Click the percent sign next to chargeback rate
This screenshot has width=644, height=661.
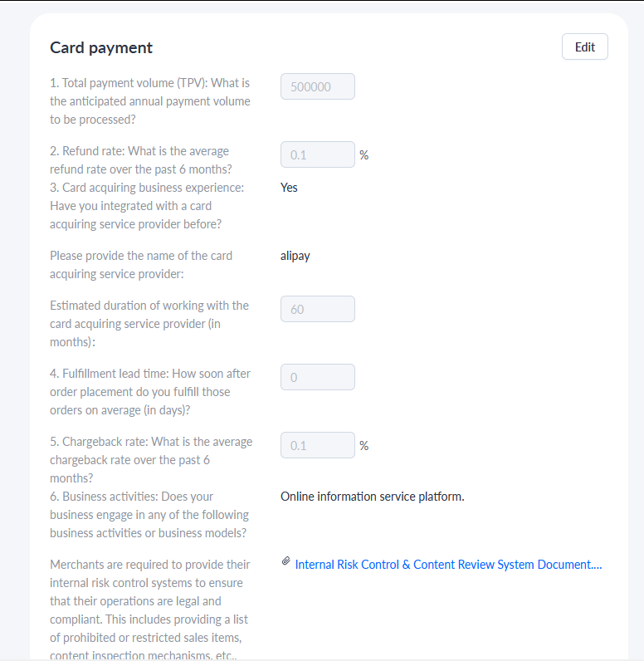click(x=363, y=446)
